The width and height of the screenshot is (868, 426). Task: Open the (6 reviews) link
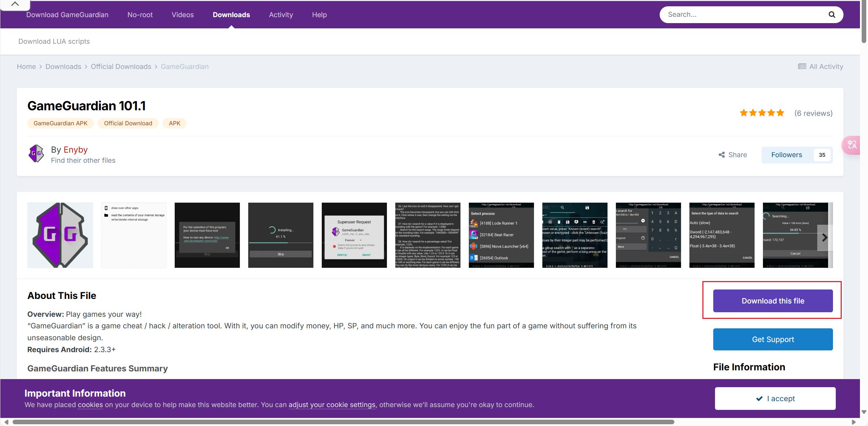pos(813,113)
